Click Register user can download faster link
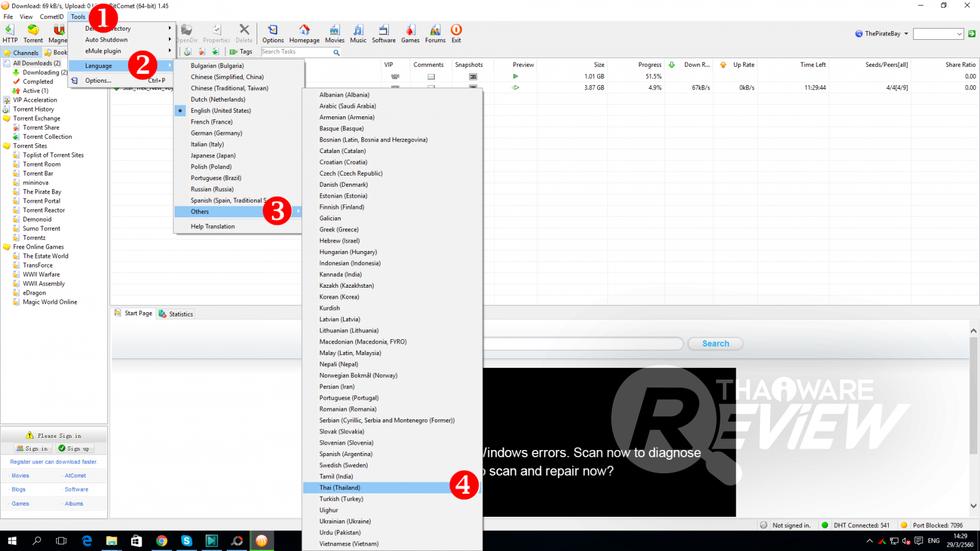The height and width of the screenshot is (551, 980). click(x=54, y=462)
